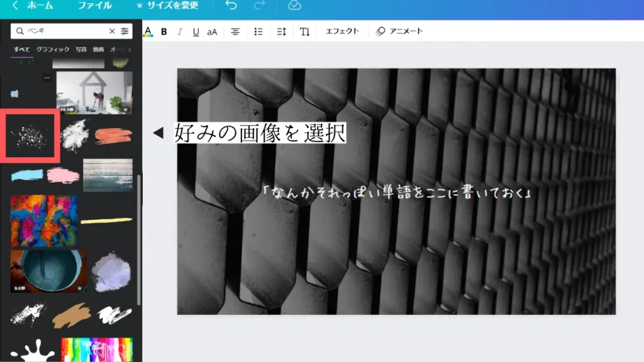Open the search filter options
This screenshot has width=644, height=362.
point(125,31)
